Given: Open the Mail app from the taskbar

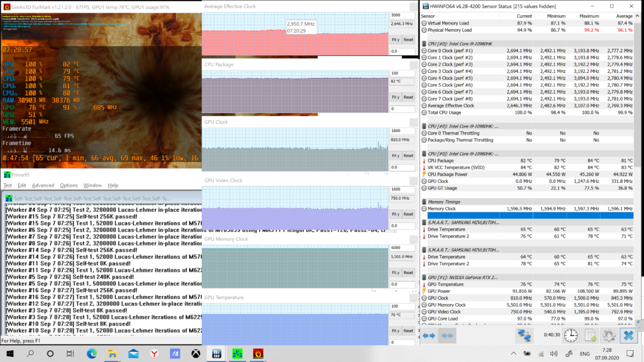Looking at the screenshot, I should [x=133, y=353].
